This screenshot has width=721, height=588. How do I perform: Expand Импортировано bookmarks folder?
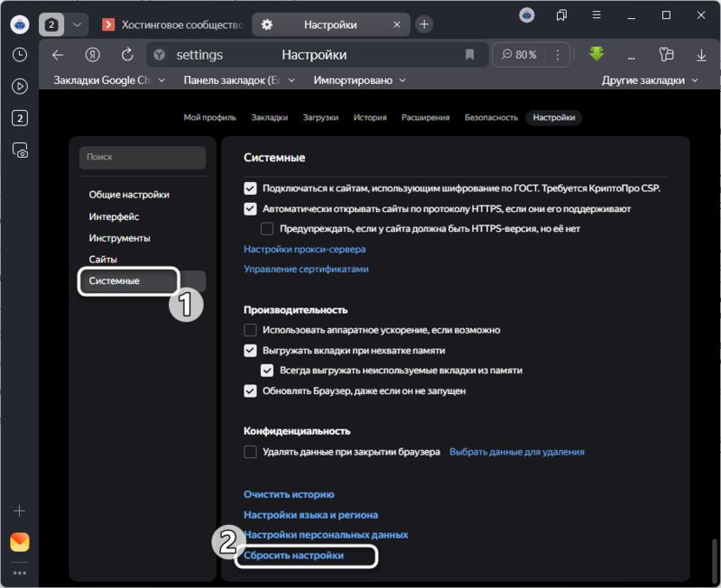click(x=360, y=81)
